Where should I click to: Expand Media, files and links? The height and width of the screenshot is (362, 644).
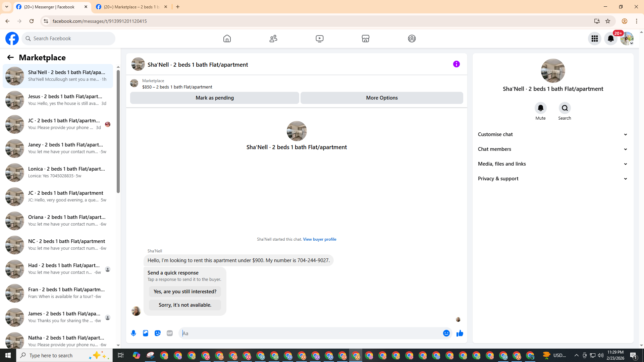click(553, 164)
